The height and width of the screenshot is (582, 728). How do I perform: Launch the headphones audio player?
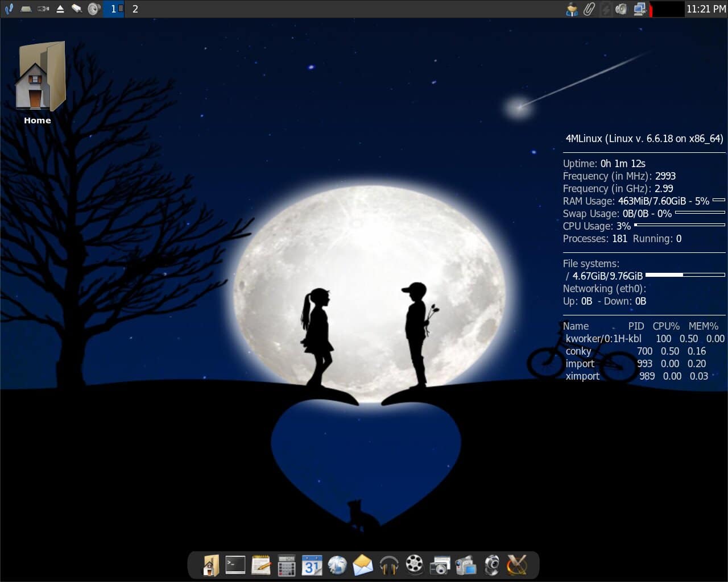pos(389,566)
